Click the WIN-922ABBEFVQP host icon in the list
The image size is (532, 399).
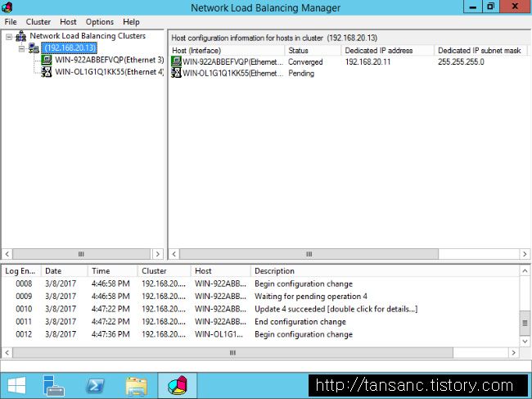coord(176,61)
